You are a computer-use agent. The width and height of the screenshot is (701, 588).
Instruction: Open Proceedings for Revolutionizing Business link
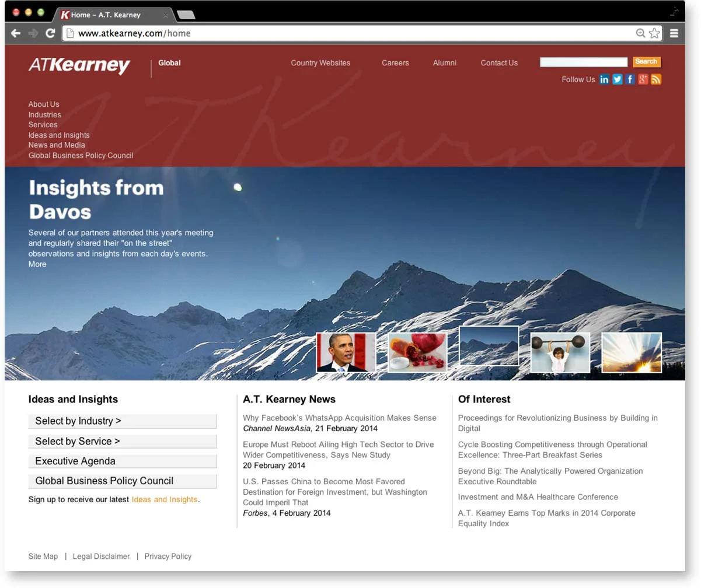pos(558,423)
